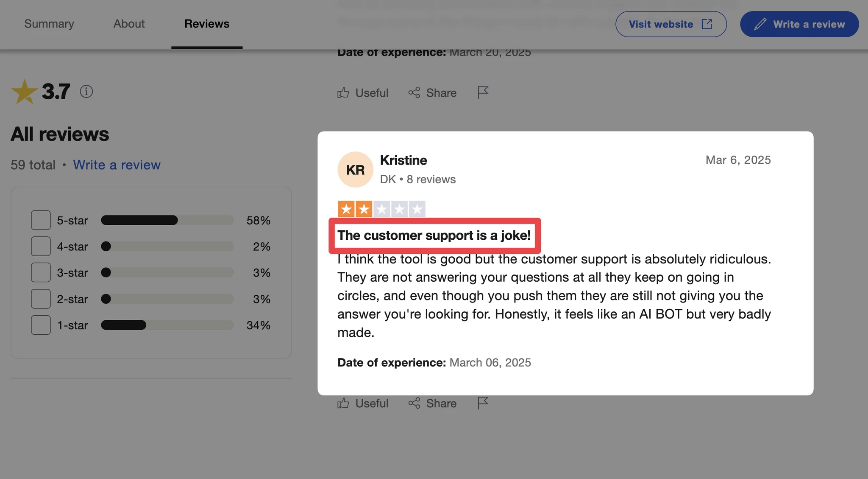Click the 1-star 34% rating bar
The height and width of the screenshot is (479, 868).
pos(167,325)
